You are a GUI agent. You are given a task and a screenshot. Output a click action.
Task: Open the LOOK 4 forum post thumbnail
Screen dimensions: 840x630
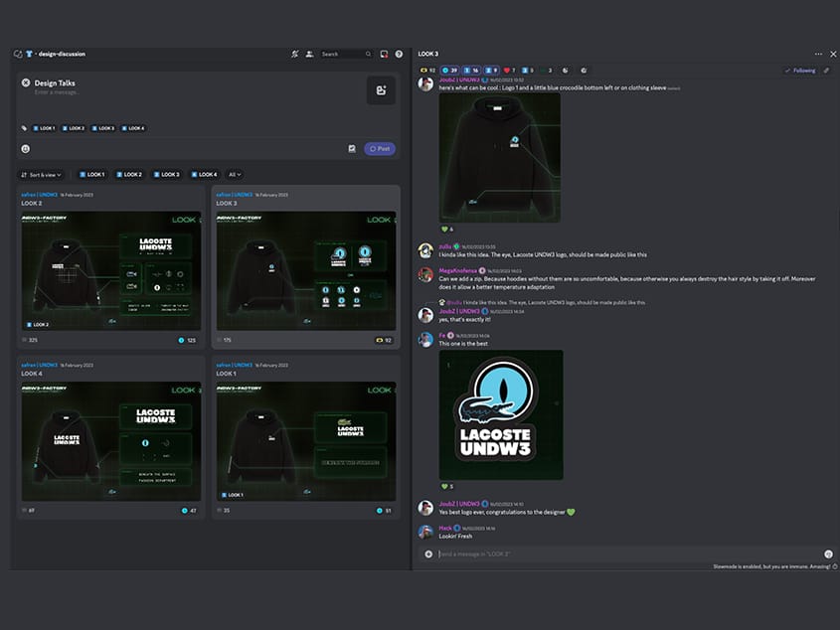tap(111, 441)
